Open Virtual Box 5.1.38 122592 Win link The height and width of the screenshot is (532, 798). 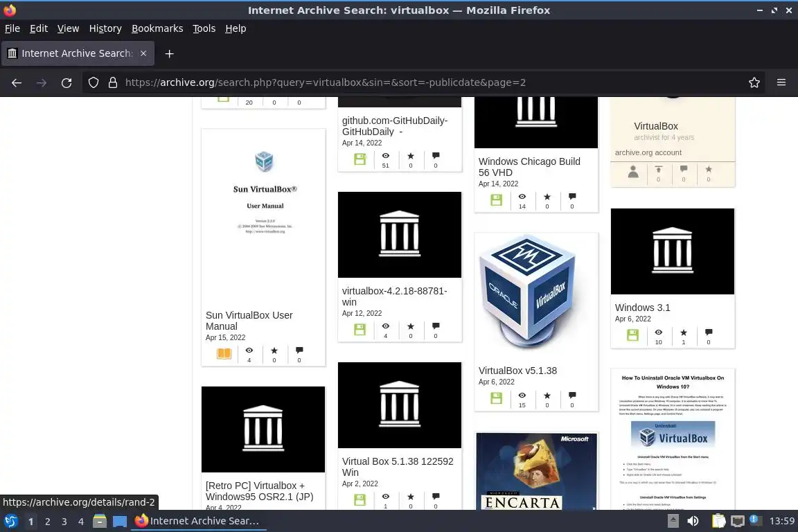coord(398,467)
